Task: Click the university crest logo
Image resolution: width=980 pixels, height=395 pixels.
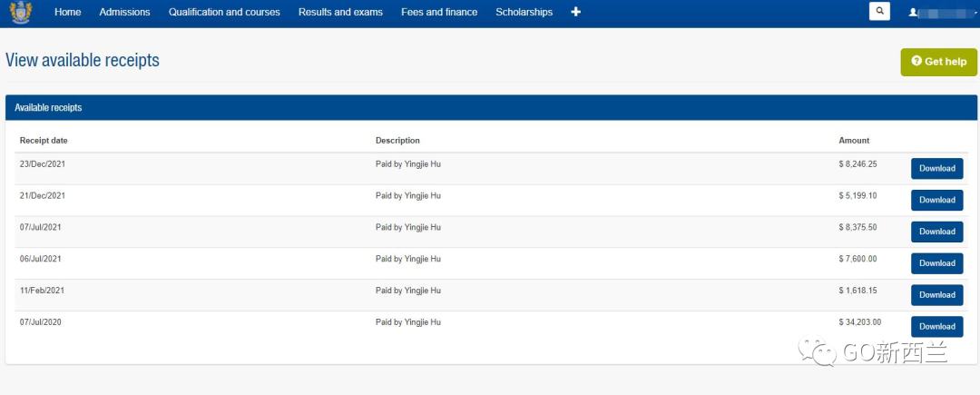Action: (x=21, y=13)
